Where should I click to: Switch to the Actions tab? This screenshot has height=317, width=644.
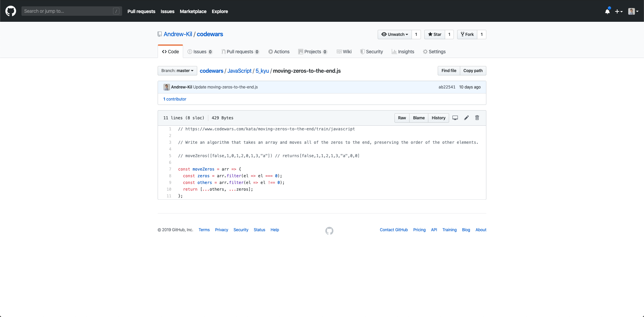pos(279,52)
